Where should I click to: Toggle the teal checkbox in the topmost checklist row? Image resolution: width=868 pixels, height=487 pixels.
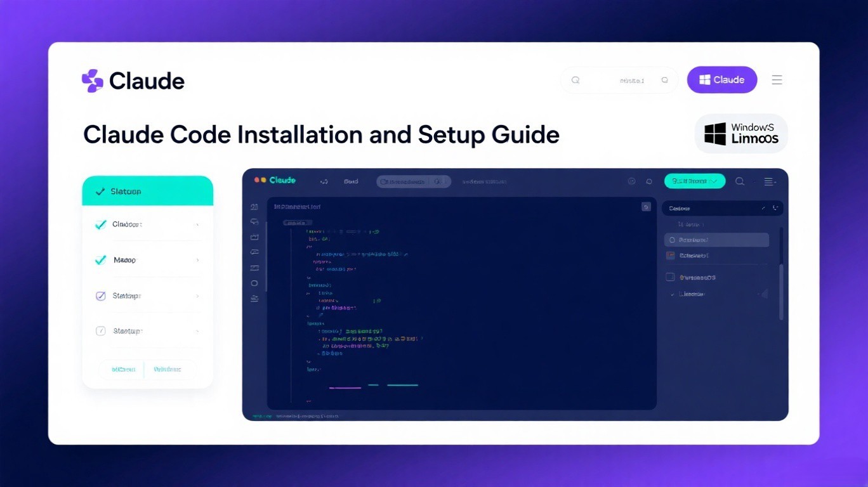click(x=100, y=224)
